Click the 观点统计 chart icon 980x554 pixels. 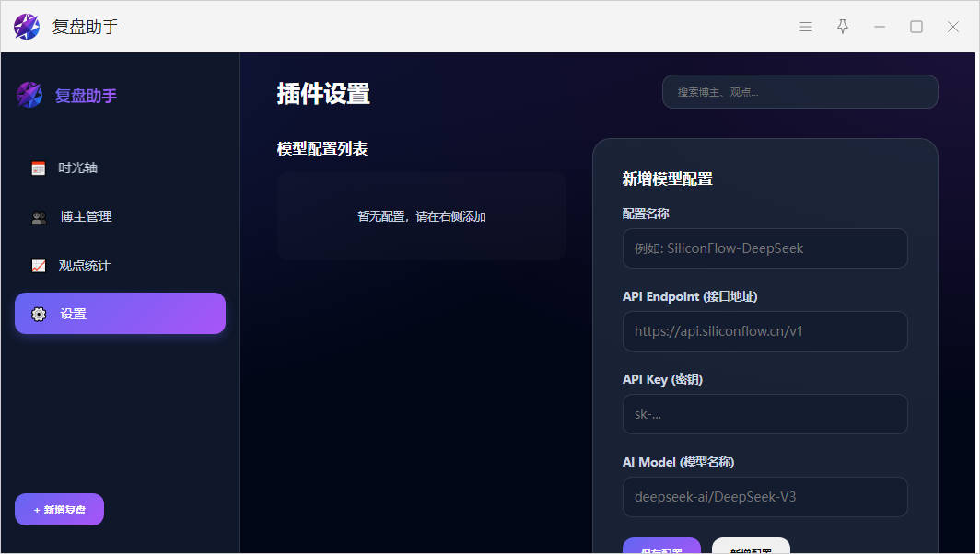point(38,266)
